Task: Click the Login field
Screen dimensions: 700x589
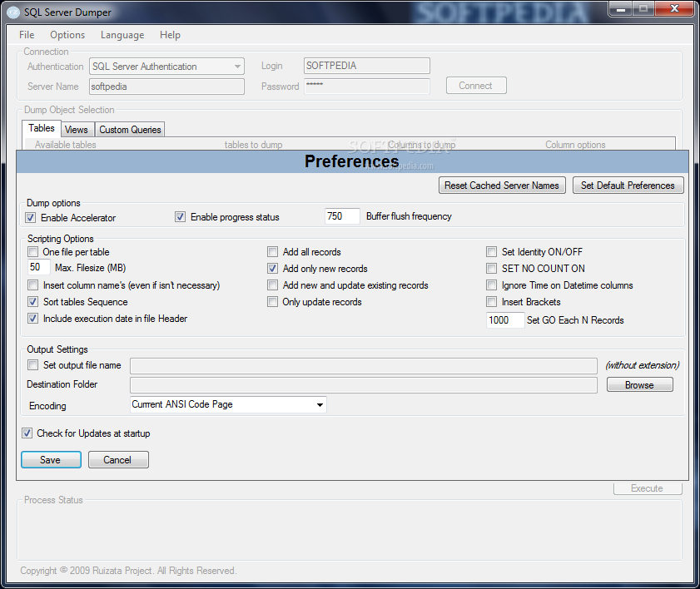Action: [366, 66]
